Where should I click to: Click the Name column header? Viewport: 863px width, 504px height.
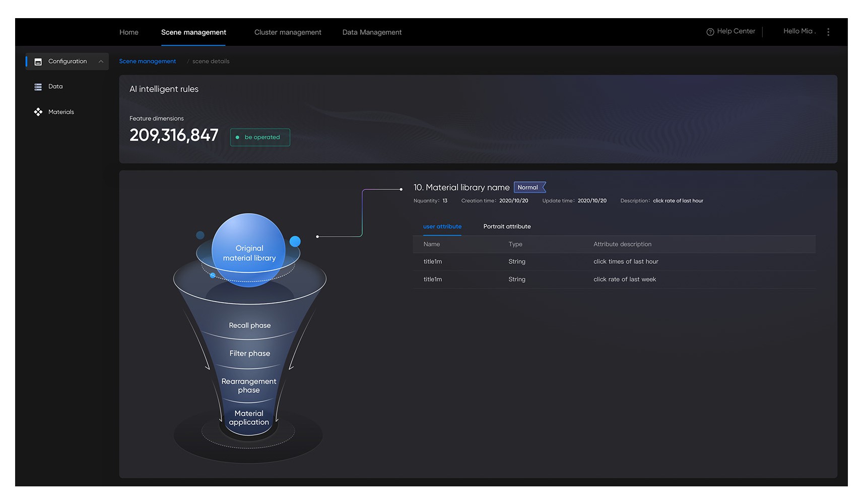tap(432, 244)
